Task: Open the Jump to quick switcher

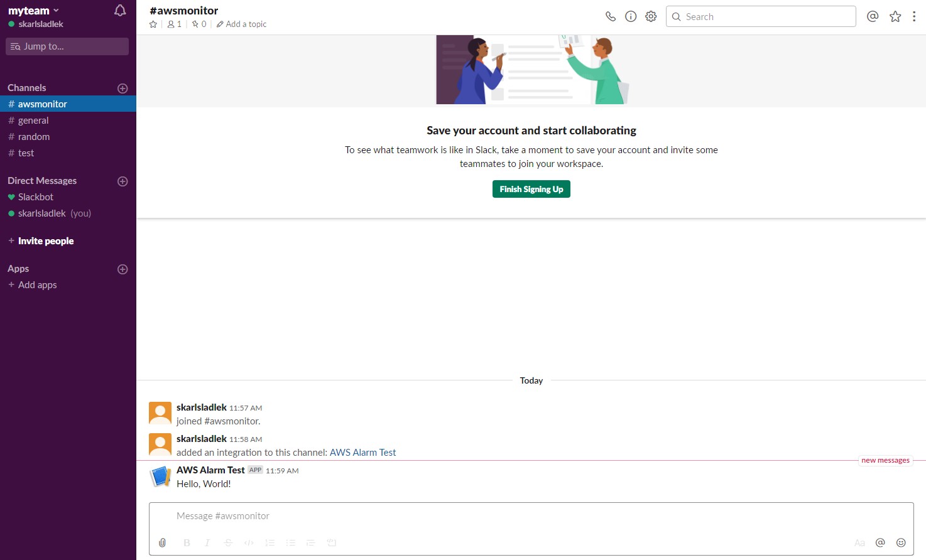Action: 67,46
